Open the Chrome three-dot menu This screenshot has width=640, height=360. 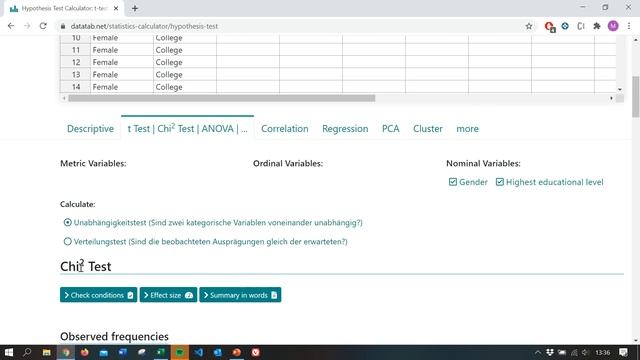pyautogui.click(x=629, y=26)
